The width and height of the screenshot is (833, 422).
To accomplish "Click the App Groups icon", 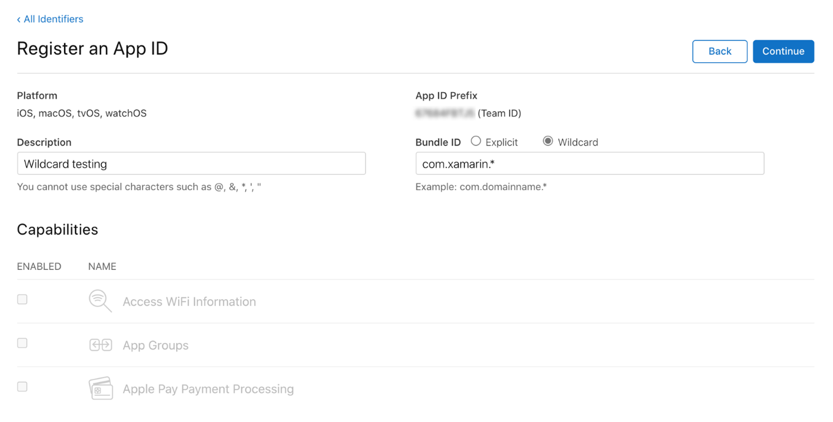I will [x=100, y=345].
